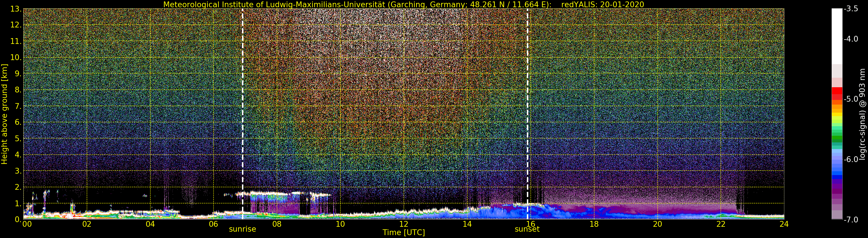Click the height axis tick '12.'
This screenshot has width=868, height=238.
pyautogui.click(x=16, y=25)
